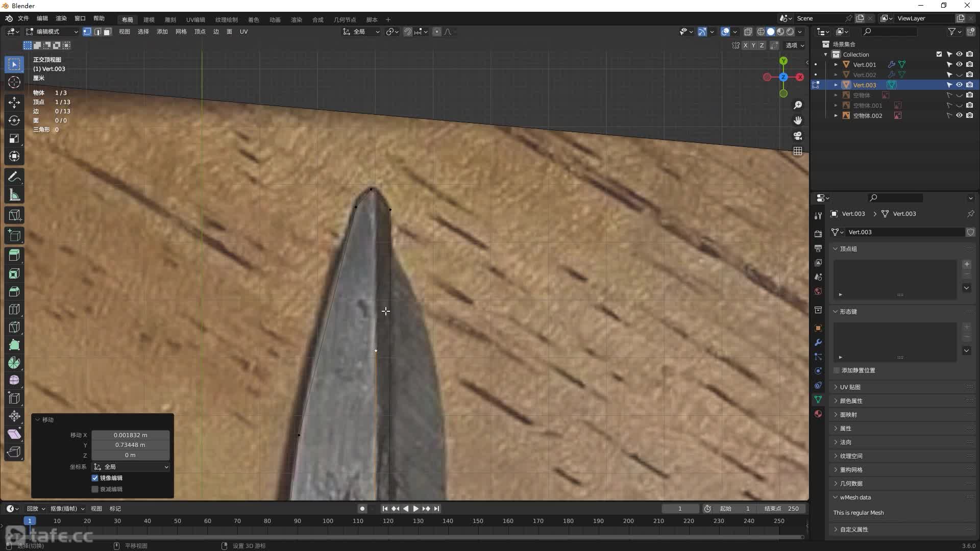This screenshot has height=551, width=980.
Task: Switch to face select mode
Action: coord(107,32)
